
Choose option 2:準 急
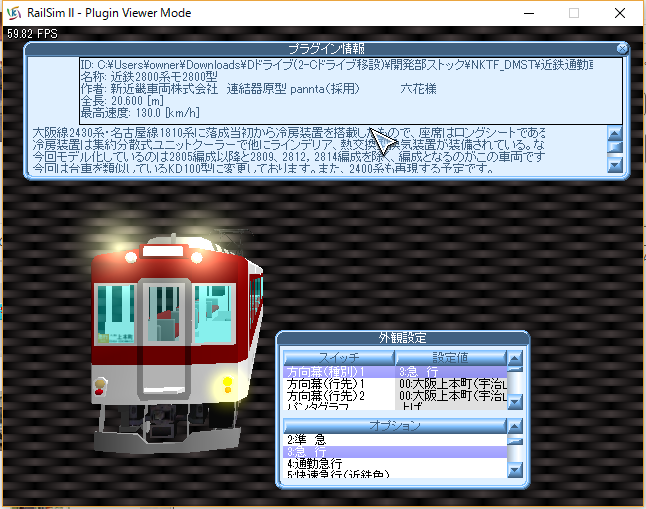coord(396,440)
